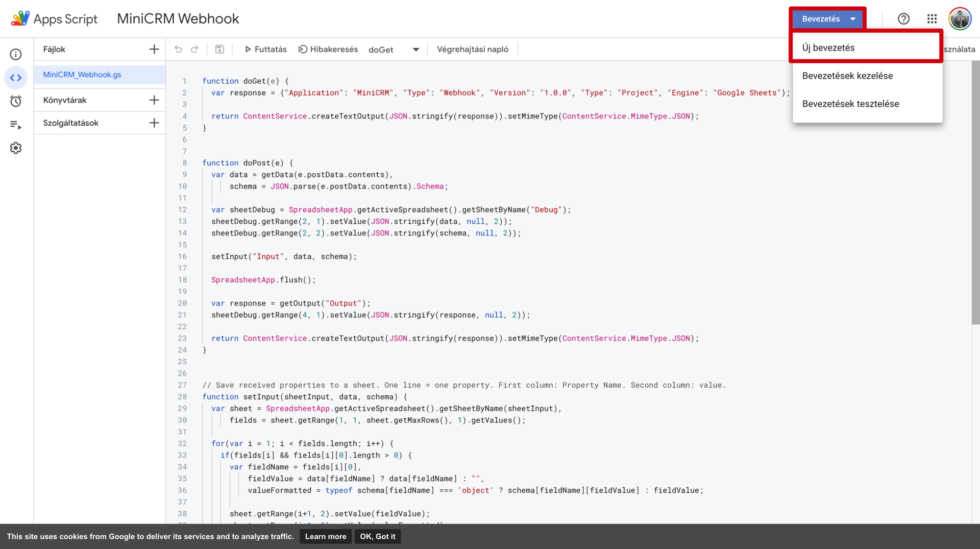
Task: Click the "MiniCRM" string on line 2
Action: click(373, 93)
